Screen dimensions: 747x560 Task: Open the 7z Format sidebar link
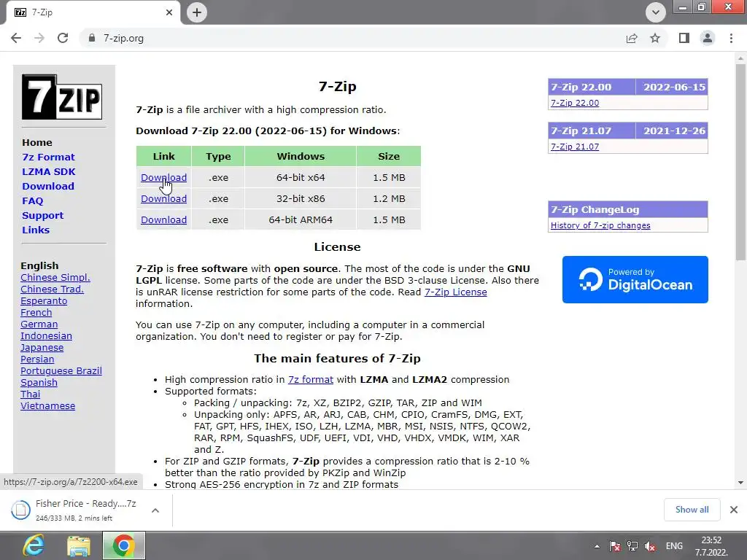pyautogui.click(x=48, y=157)
